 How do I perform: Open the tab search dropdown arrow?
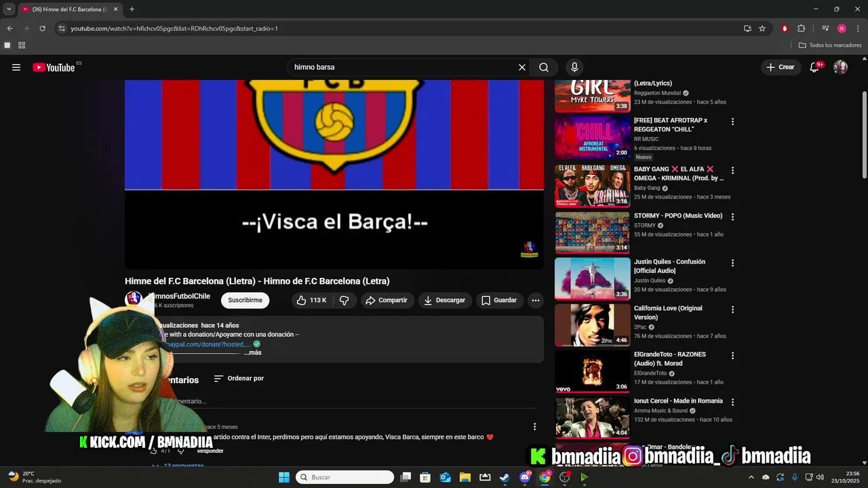point(9,9)
